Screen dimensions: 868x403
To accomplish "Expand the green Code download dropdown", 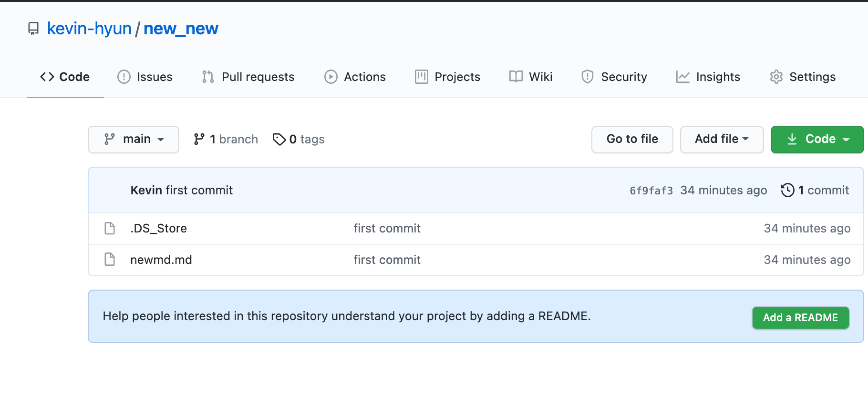I will click(817, 140).
